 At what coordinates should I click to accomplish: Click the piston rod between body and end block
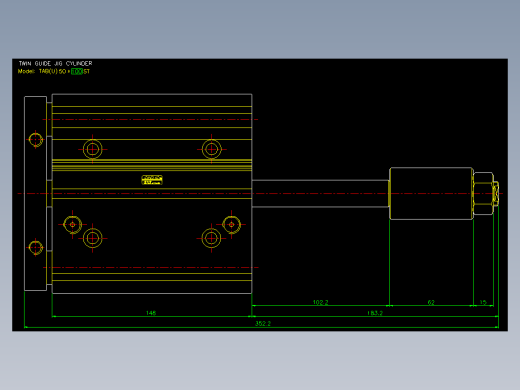coord(320,194)
